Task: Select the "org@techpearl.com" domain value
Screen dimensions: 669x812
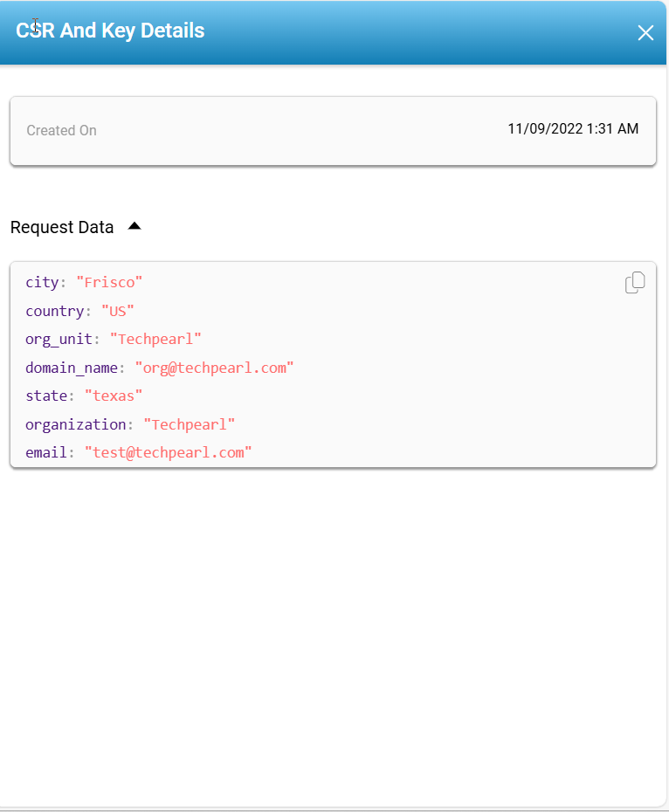Action: 214,368
